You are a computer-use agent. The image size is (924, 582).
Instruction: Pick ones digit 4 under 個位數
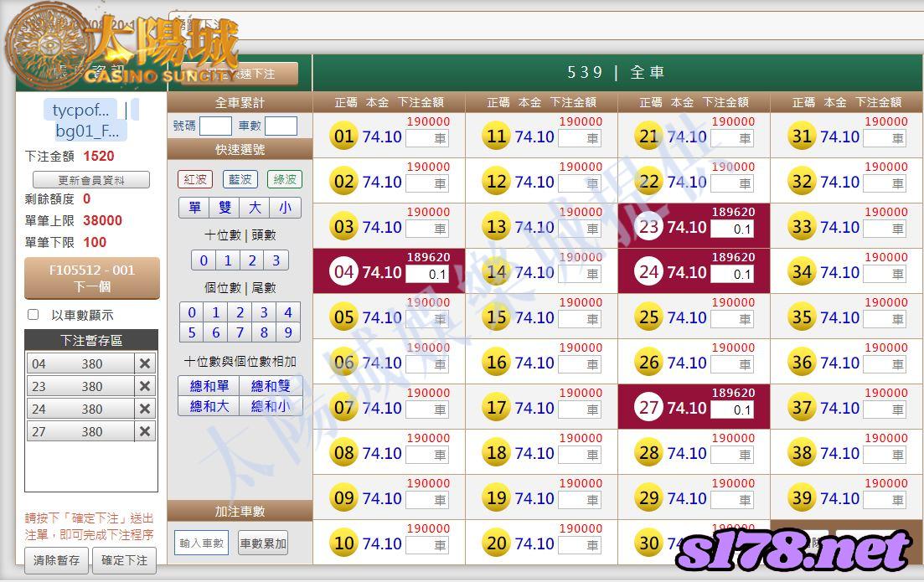click(288, 312)
